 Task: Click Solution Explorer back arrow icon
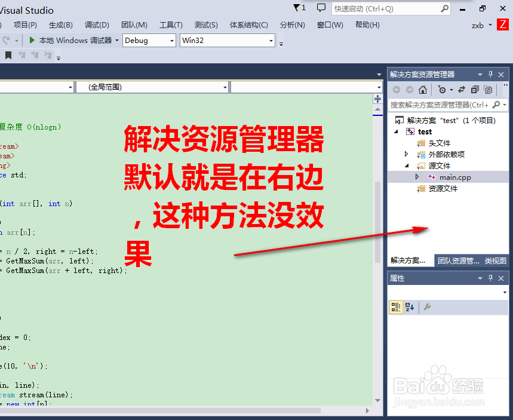pos(397,90)
